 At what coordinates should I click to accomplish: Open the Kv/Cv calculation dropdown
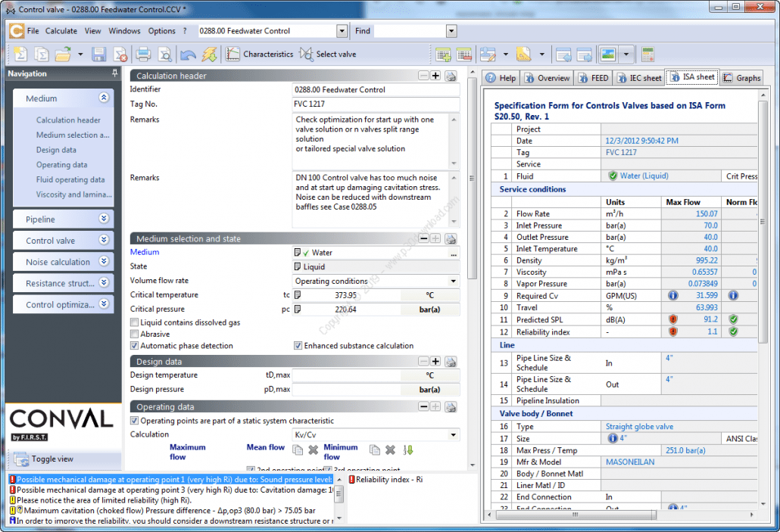coord(453,435)
